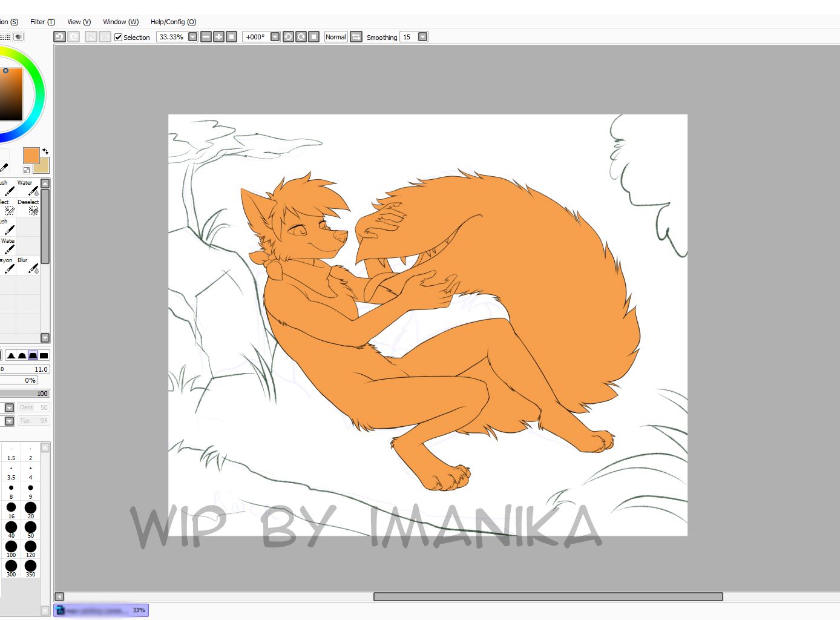840x620 pixels.
Task: Select the Water brush tool
Action: 28,188
